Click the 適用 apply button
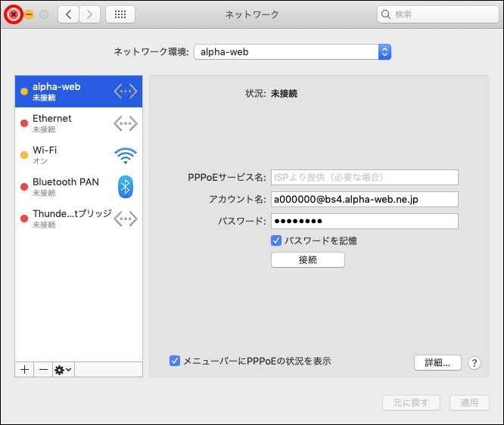 469,402
